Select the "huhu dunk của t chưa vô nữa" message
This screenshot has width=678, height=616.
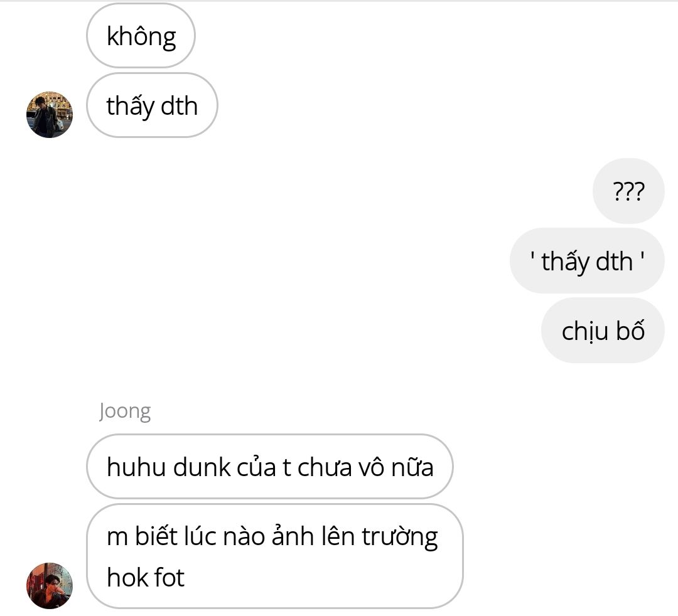[270, 467]
